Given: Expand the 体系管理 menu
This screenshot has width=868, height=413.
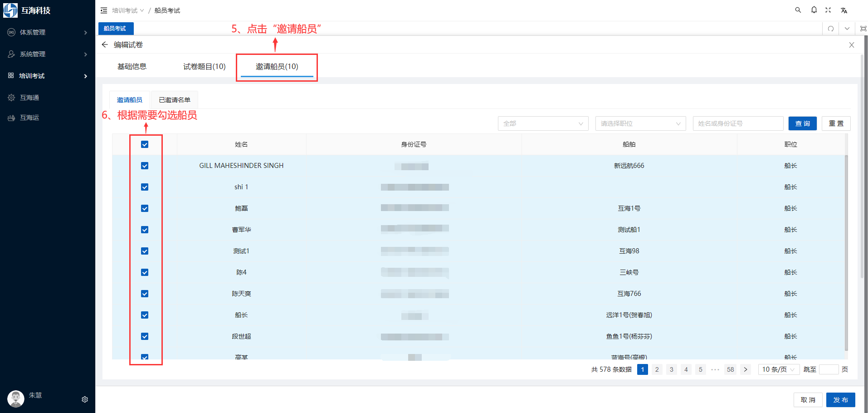Looking at the screenshot, I should point(85,33).
